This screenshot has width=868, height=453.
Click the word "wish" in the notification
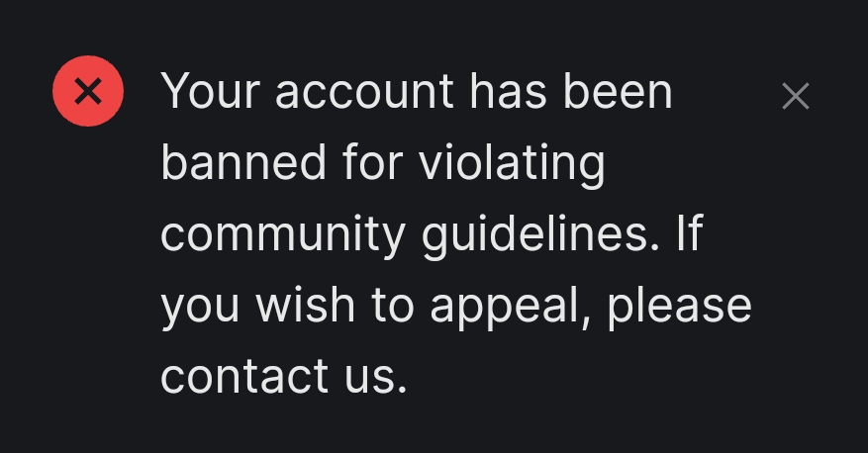coord(305,305)
